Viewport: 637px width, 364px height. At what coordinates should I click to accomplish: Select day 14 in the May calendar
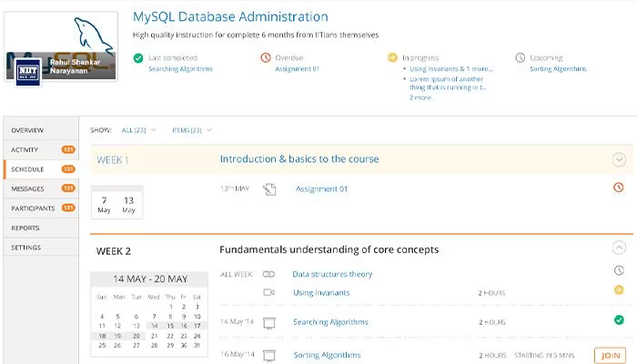click(155, 326)
